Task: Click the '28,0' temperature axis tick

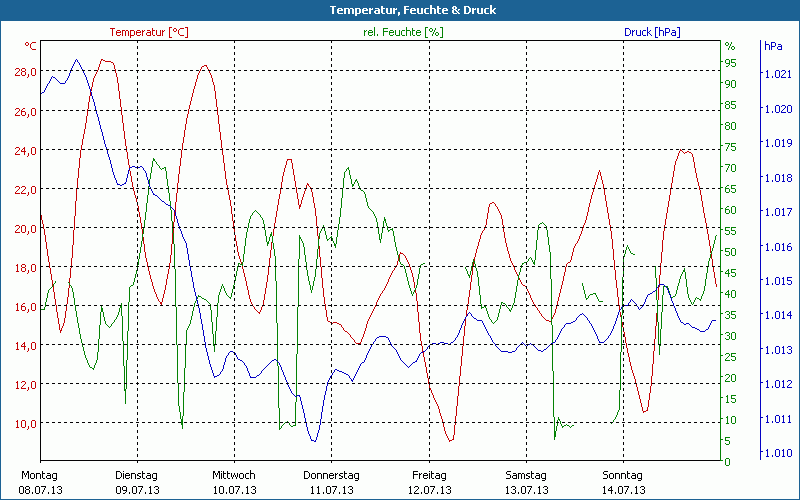Action: (x=25, y=72)
